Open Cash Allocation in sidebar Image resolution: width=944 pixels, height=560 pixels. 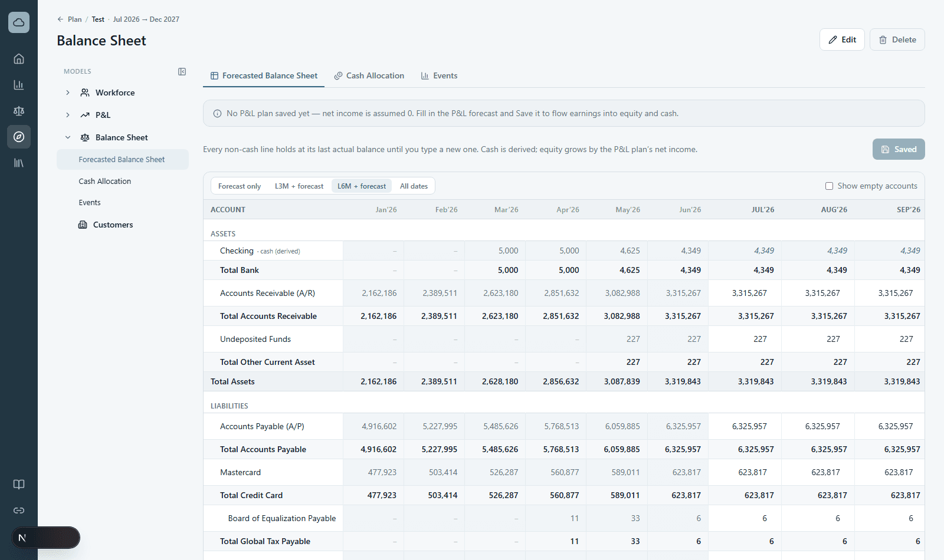(123, 182)
